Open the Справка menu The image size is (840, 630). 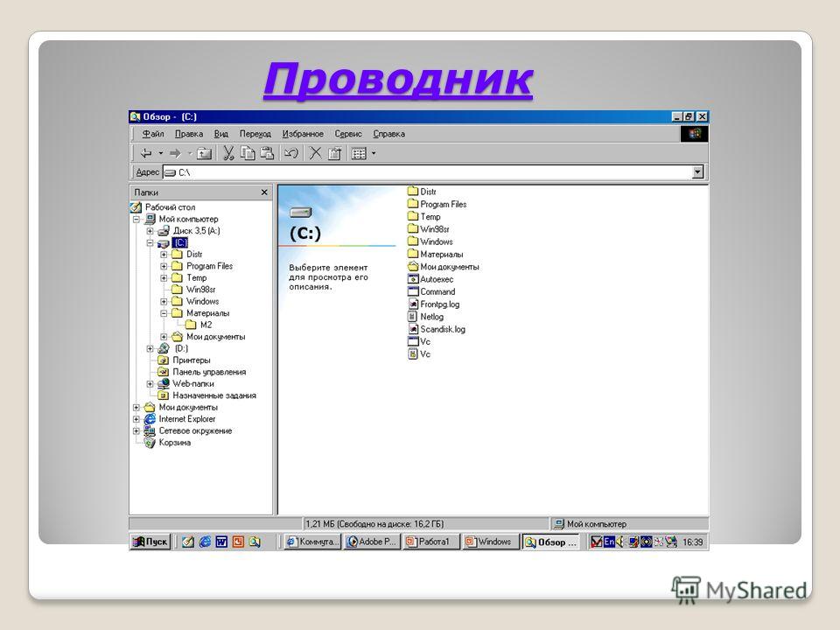click(388, 134)
